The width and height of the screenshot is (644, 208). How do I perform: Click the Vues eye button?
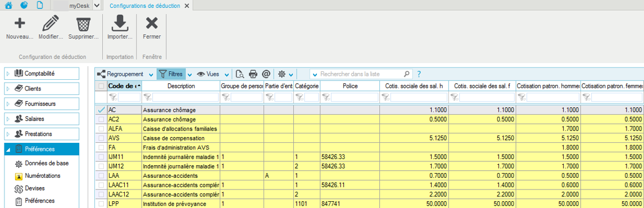pyautogui.click(x=208, y=74)
